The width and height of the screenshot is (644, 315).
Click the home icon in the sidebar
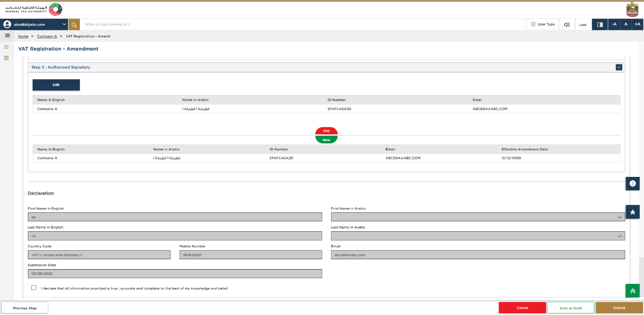(x=7, y=47)
